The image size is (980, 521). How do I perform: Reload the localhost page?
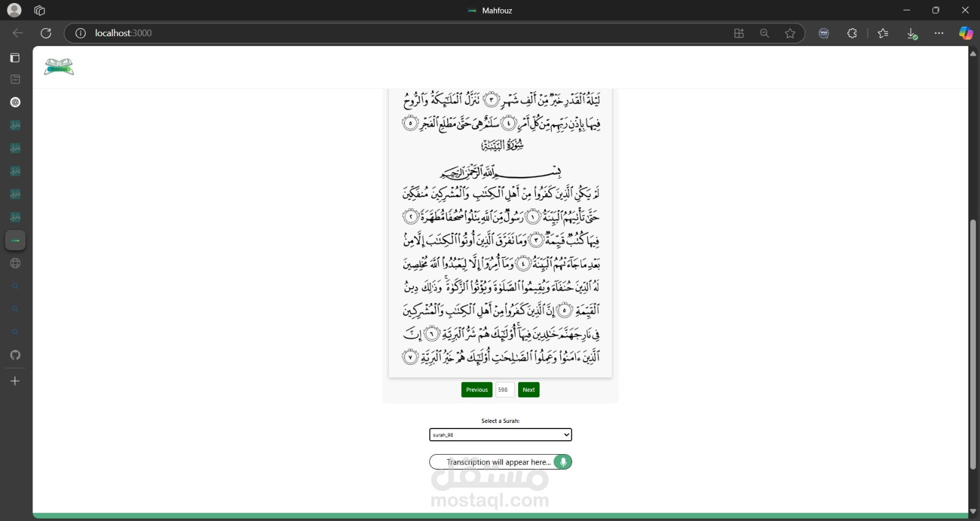click(x=46, y=33)
